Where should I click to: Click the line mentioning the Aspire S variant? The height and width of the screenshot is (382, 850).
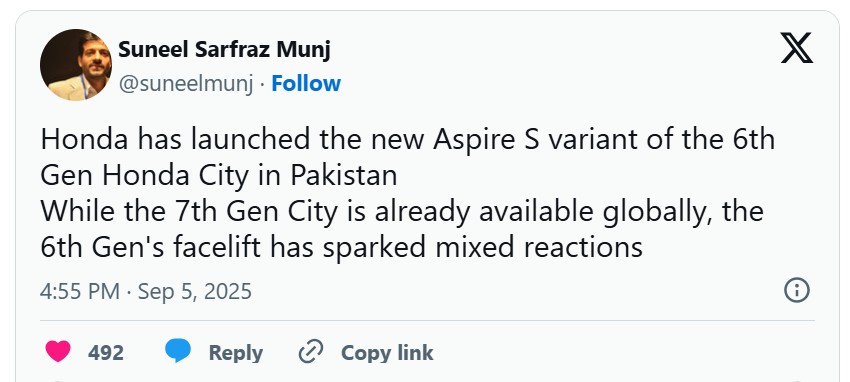(408, 139)
